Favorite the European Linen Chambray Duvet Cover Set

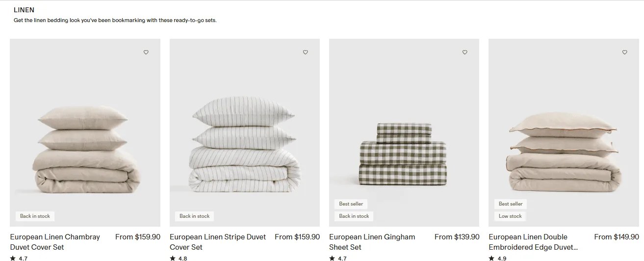[146, 52]
